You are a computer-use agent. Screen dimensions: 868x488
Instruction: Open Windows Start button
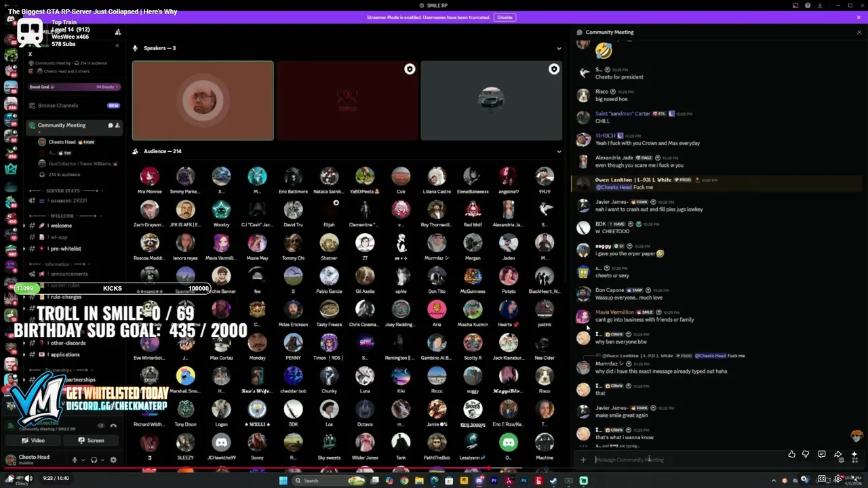[283, 481]
